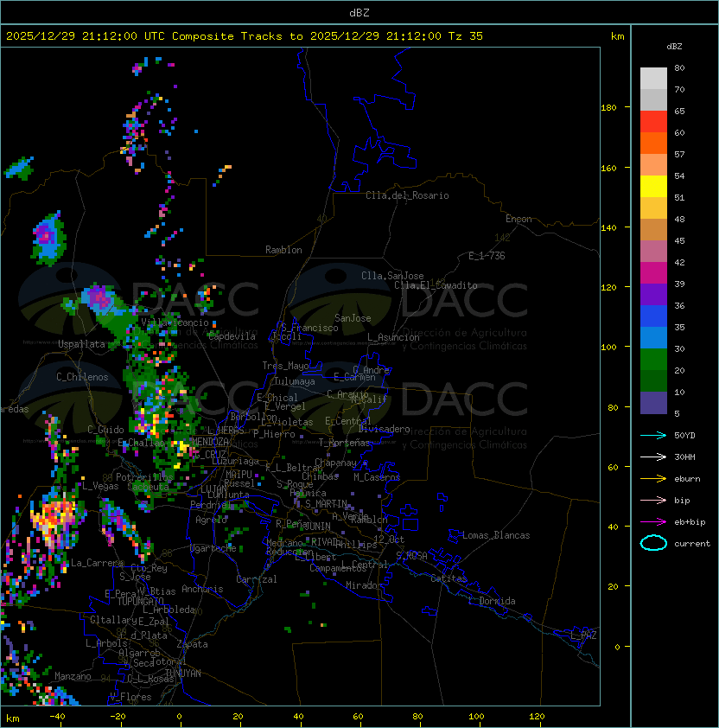Click the 'L_PAZ' place label

point(583,635)
